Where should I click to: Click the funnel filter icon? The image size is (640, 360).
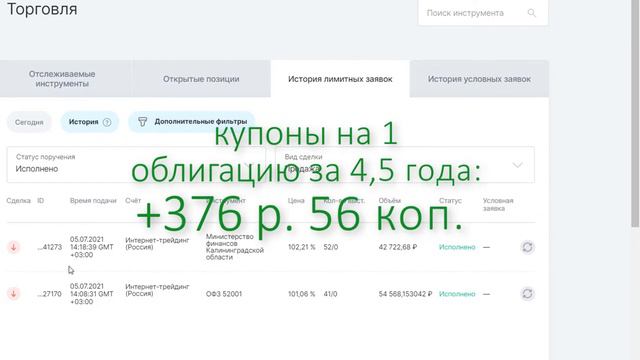pos(142,122)
